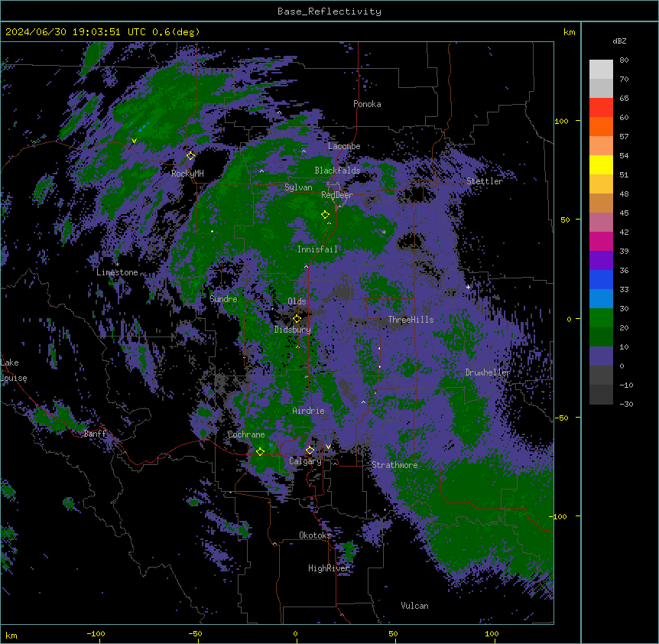Click the Base_Reflectivity title
This screenshot has width=659, height=644.
(329, 11)
